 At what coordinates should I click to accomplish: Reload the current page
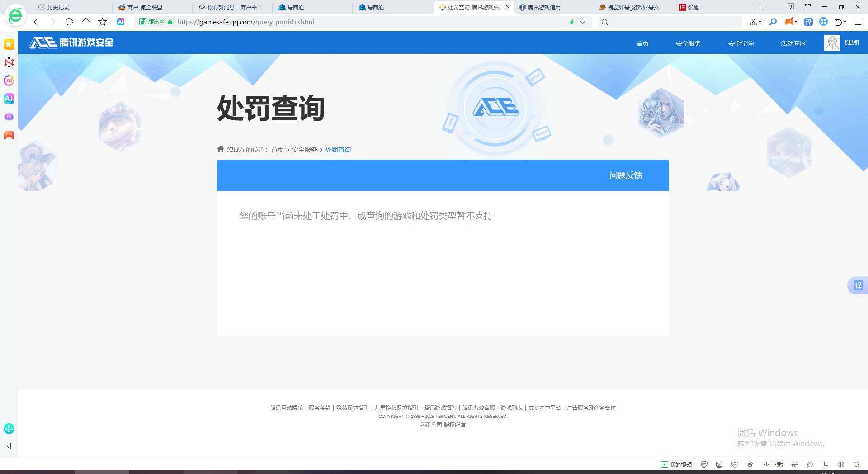pyautogui.click(x=69, y=22)
